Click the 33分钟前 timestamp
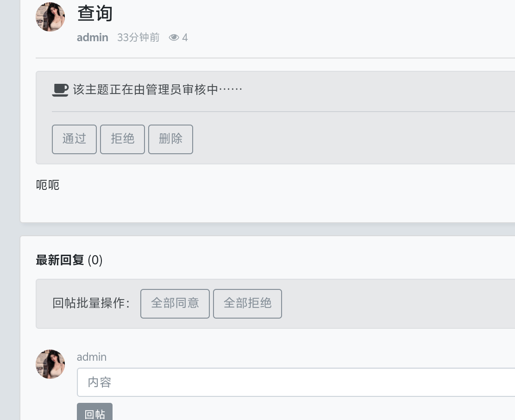This screenshot has width=515, height=420. pyautogui.click(x=138, y=38)
